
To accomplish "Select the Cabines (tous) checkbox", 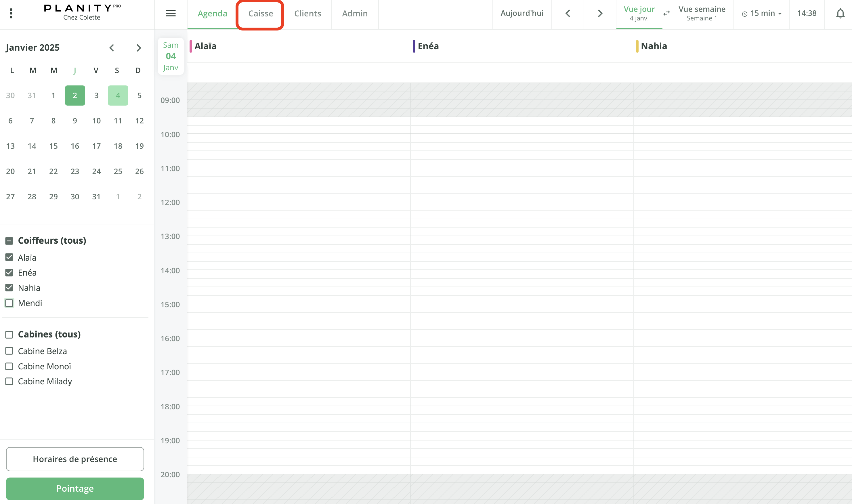I will 9,335.
